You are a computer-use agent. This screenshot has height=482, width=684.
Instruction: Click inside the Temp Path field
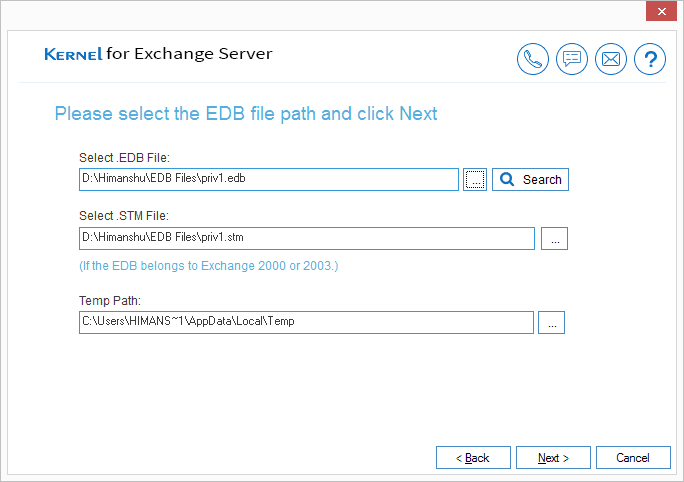306,322
